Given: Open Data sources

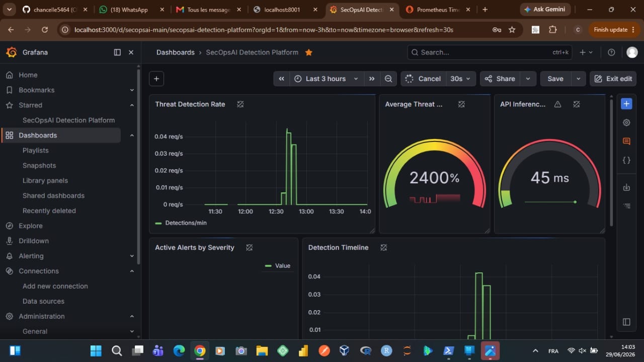Looking at the screenshot, I should pos(43,302).
